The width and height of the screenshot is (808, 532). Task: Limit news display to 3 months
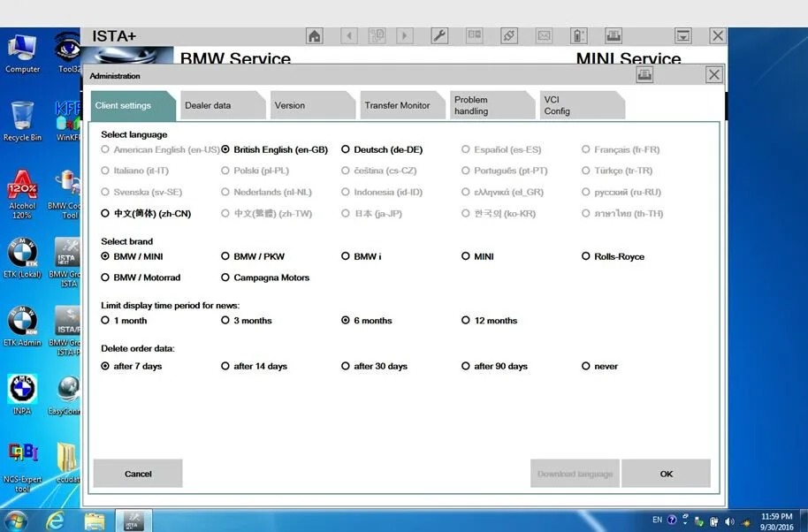pos(247,320)
